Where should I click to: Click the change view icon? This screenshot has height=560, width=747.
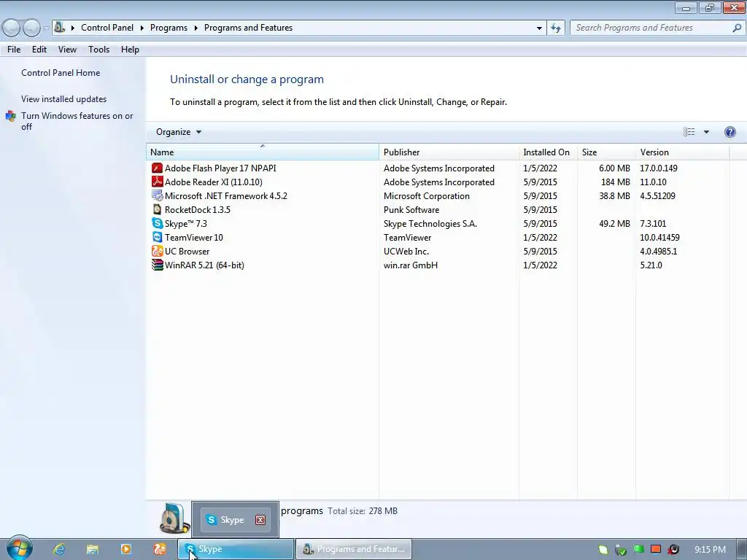(x=689, y=132)
